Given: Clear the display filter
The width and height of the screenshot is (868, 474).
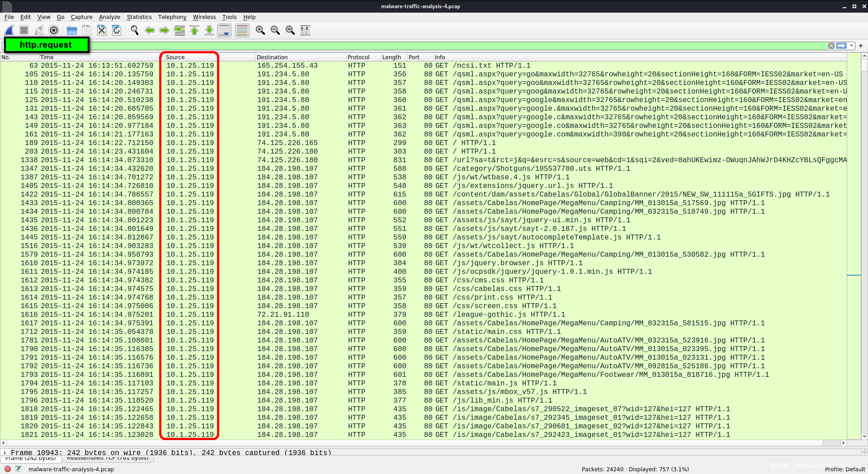Looking at the screenshot, I should [x=831, y=46].
